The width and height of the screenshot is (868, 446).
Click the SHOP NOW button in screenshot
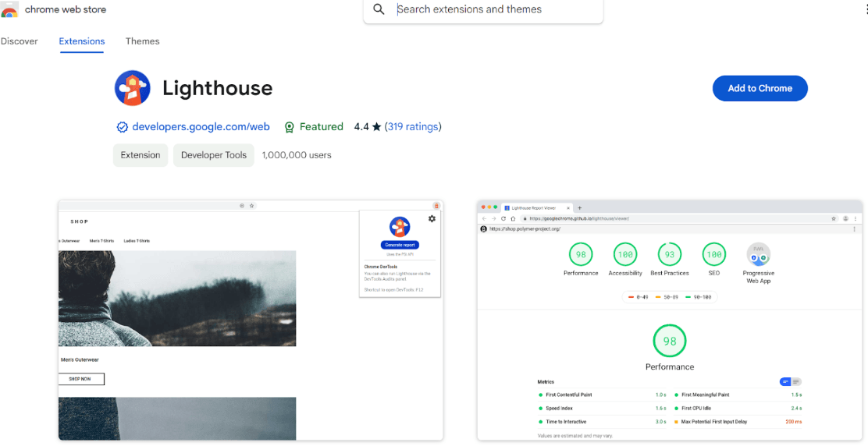tap(81, 379)
